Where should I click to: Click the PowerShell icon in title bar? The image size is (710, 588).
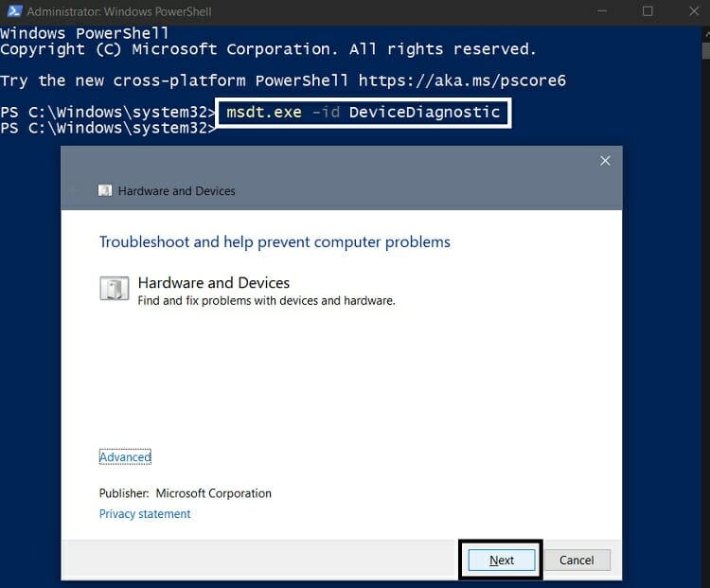point(13,11)
